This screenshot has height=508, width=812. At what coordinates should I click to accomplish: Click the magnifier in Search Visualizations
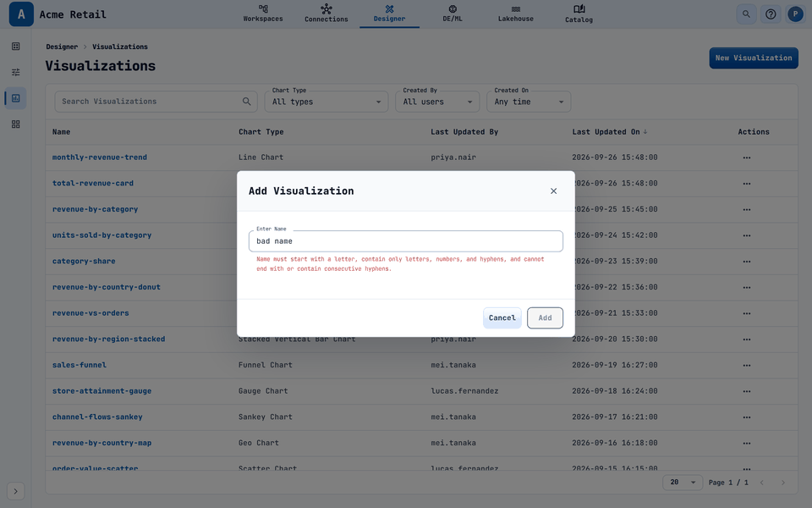[x=246, y=102]
